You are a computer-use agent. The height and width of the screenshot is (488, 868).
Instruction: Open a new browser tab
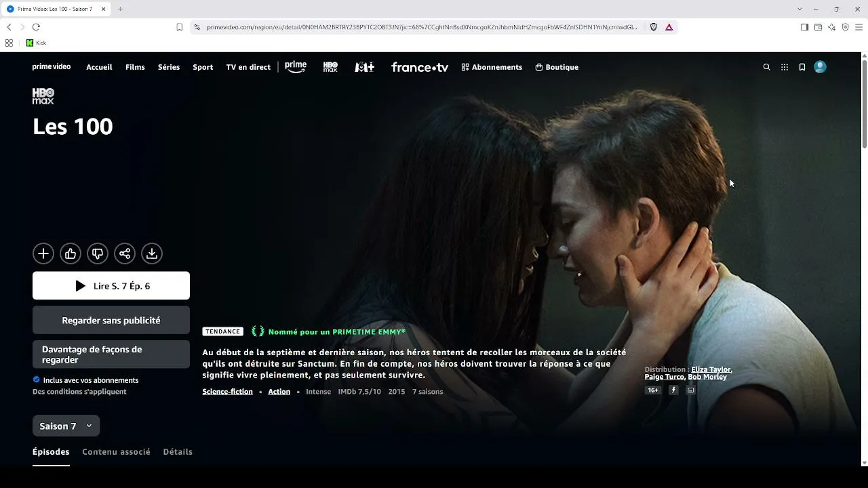[120, 9]
